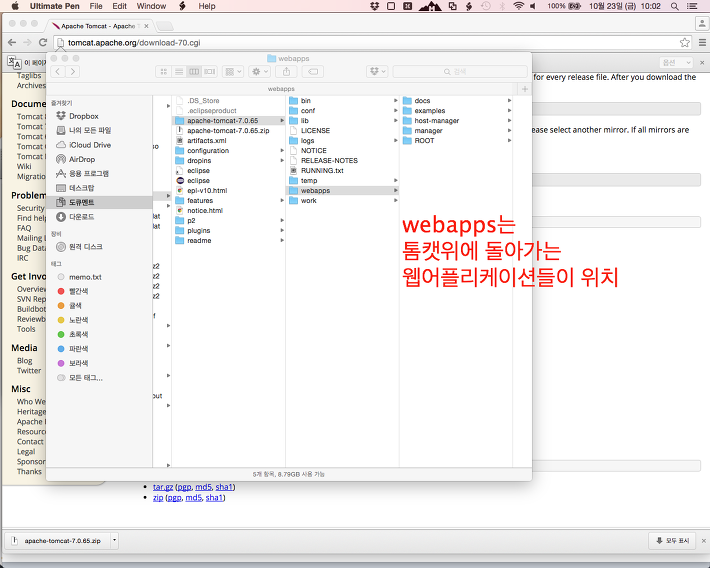The height and width of the screenshot is (568, 710).
Task: Expand the conf folder arrow
Action: 395,111
